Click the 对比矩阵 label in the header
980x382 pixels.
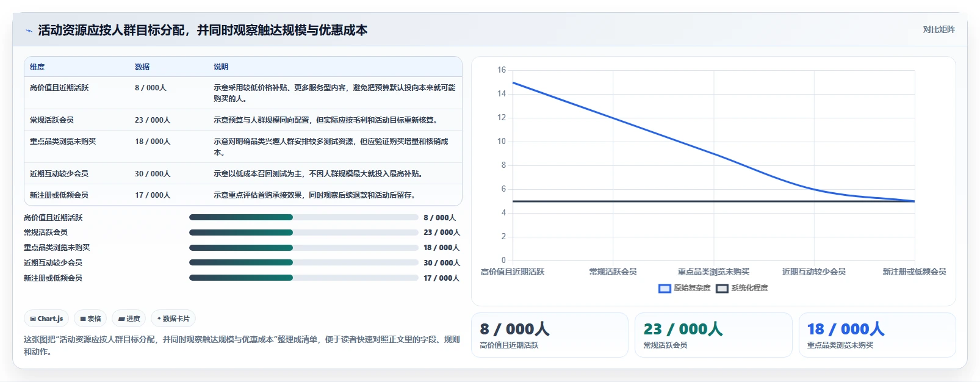(939, 30)
